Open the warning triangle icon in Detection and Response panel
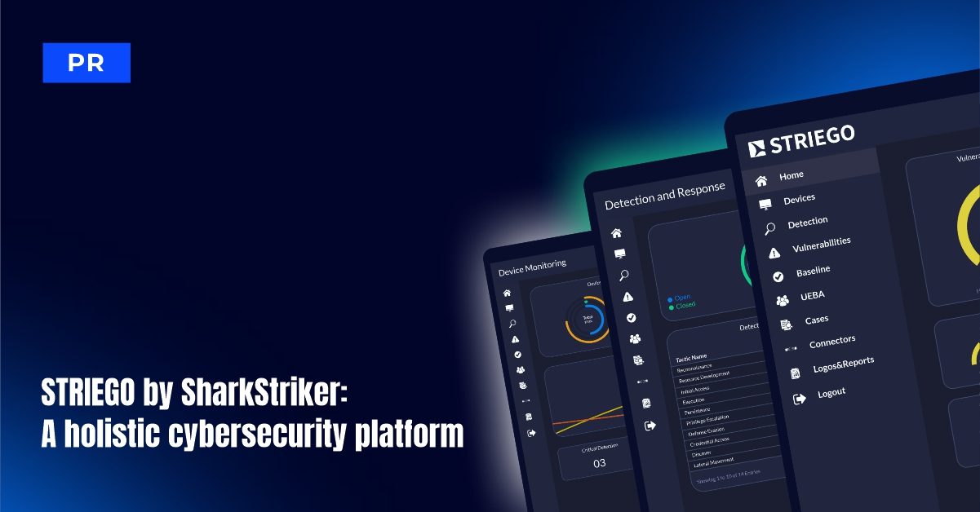Viewport: 980px width, 512px height. (627, 297)
